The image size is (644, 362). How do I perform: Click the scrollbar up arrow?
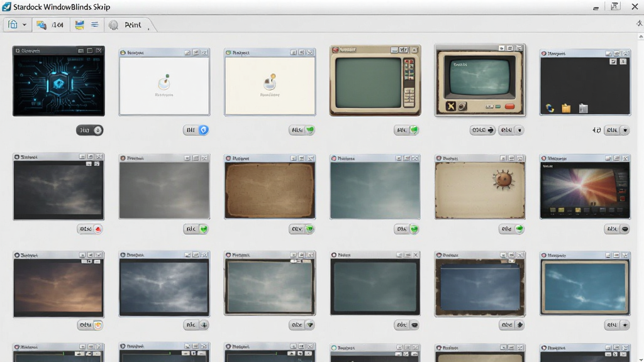coord(641,36)
